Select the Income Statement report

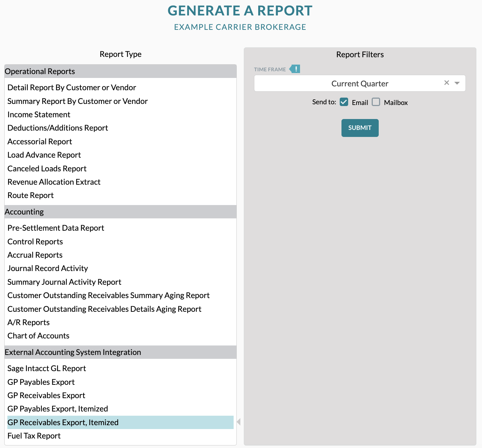pyautogui.click(x=39, y=114)
